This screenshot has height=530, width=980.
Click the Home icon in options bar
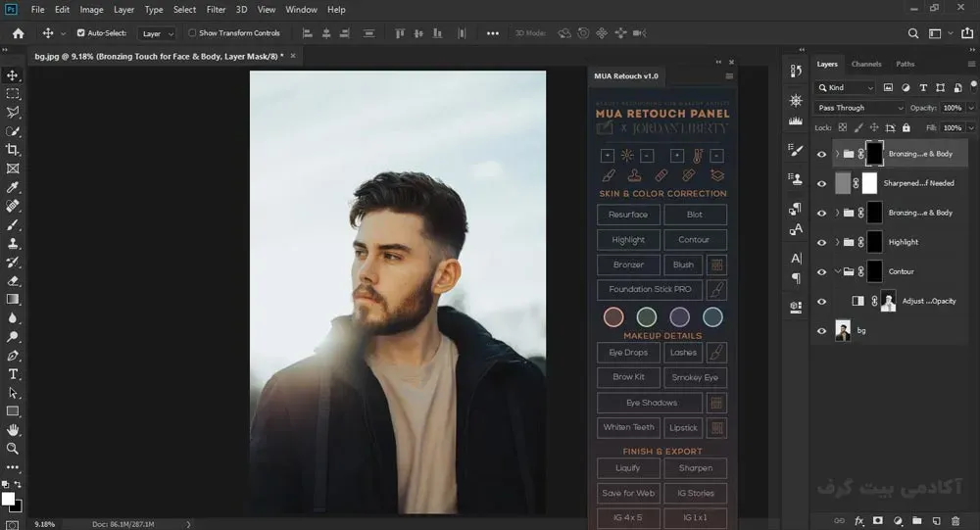pos(18,33)
